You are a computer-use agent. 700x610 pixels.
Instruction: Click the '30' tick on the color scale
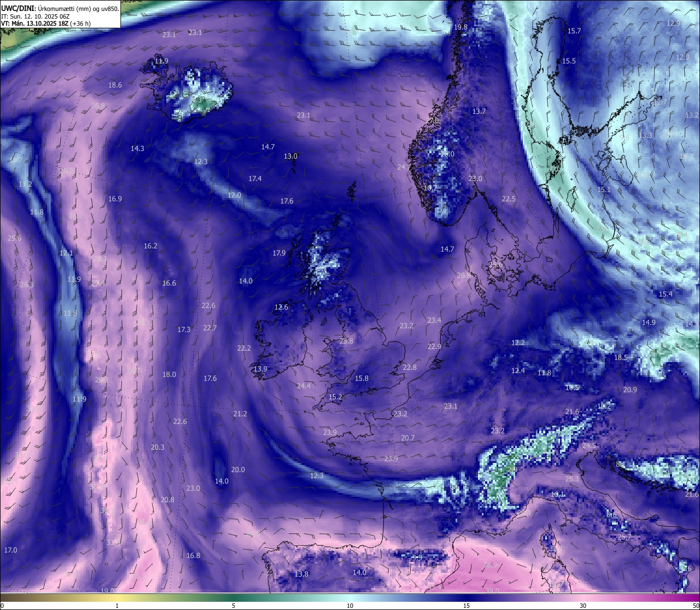pos(583,606)
